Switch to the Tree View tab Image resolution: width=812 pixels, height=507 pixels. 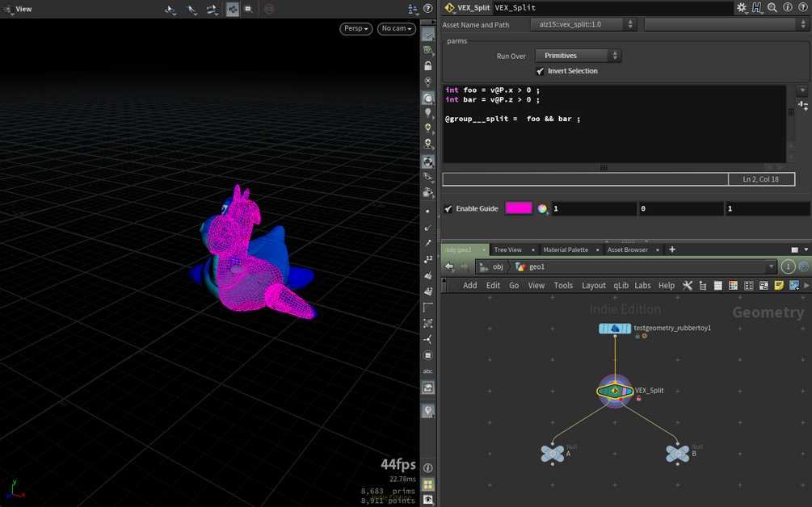507,249
